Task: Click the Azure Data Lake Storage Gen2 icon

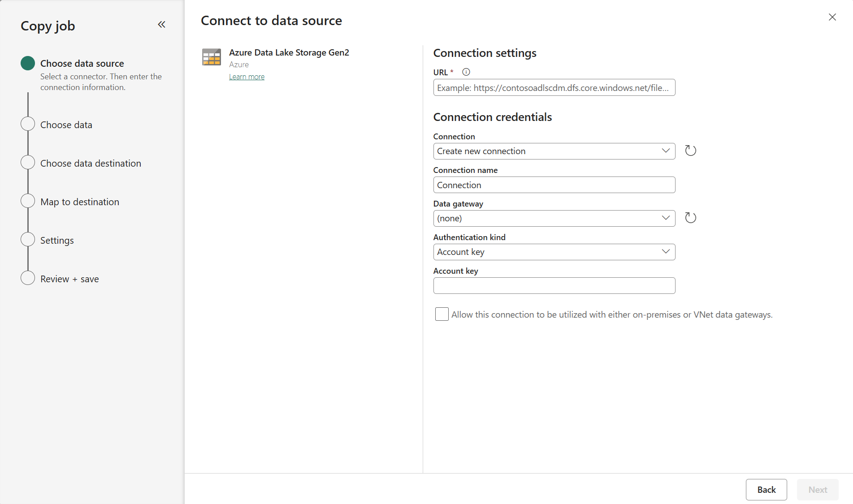Action: click(212, 57)
